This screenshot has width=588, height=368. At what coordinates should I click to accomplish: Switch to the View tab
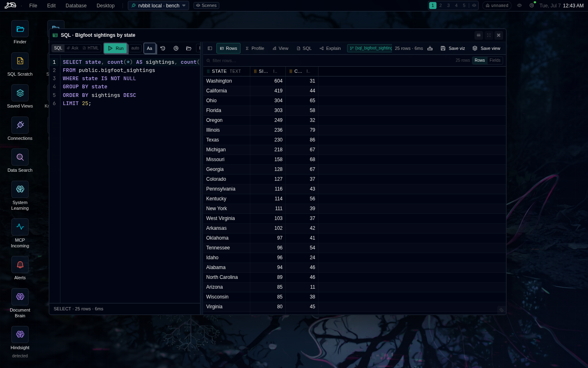click(281, 48)
